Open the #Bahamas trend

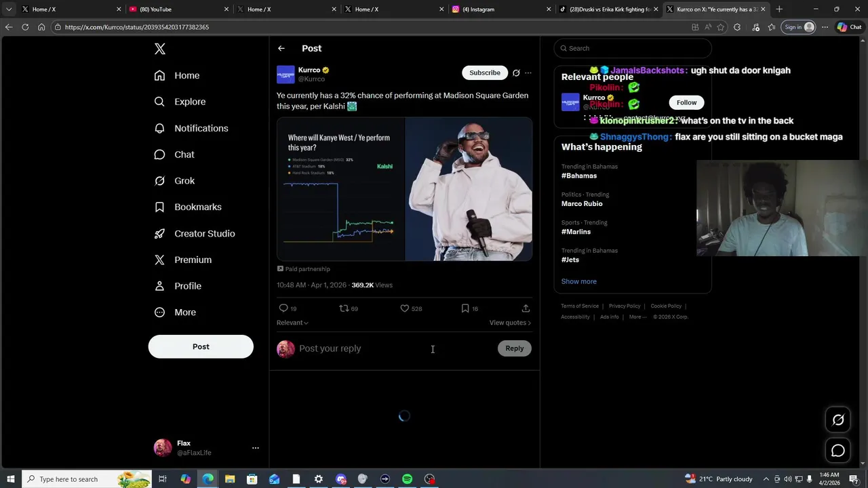tap(579, 176)
